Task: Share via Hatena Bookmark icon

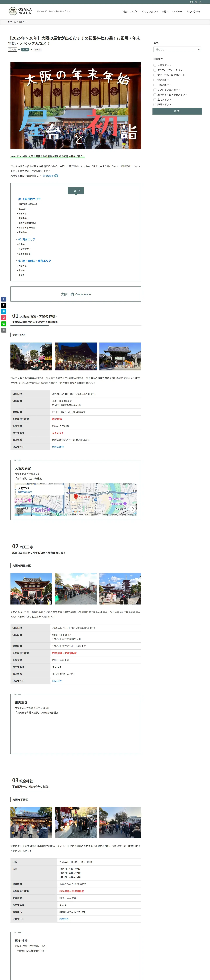Action: 4,312
